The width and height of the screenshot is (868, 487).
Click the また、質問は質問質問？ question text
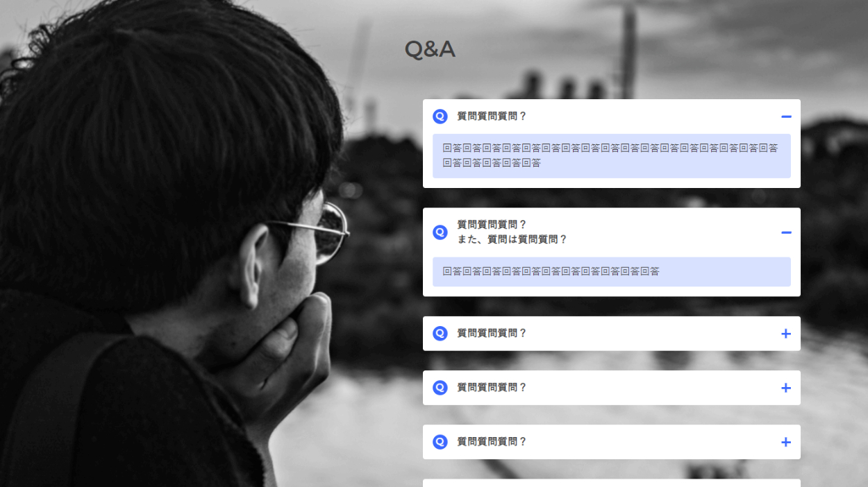coord(512,239)
